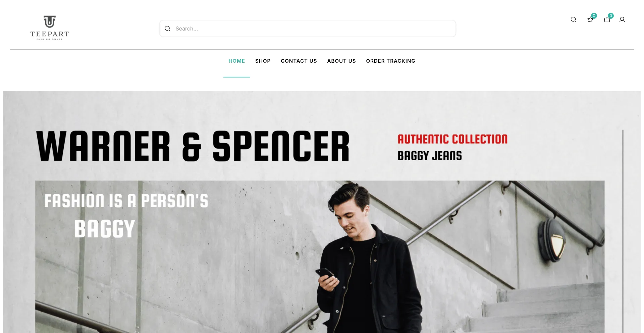Screen dimensions: 644x333
Task: Click the Teepart logo
Action: click(50, 28)
